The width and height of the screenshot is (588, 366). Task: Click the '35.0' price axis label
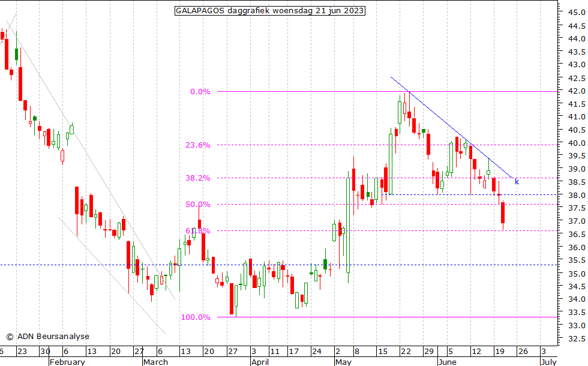(x=577, y=274)
